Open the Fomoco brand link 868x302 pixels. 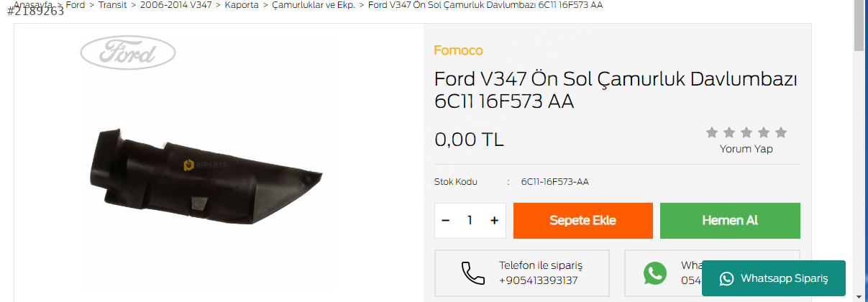tap(458, 50)
